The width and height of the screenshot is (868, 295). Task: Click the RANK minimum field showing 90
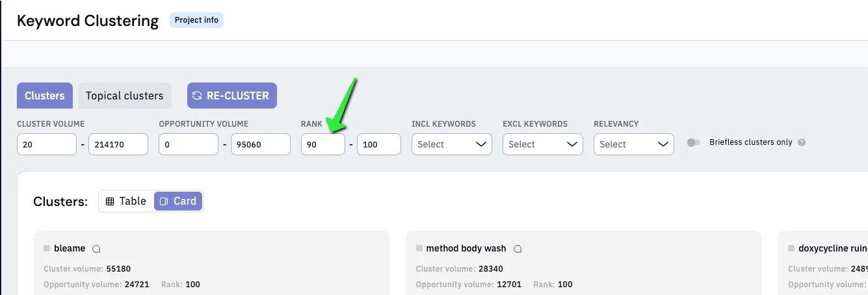[x=323, y=144]
